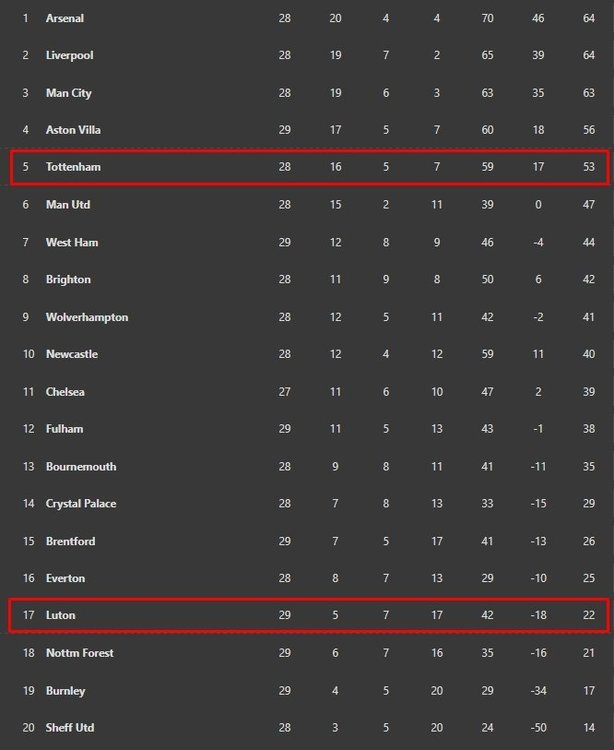Select Sheff Utd at table bottom
614x750 pixels.
70,728
